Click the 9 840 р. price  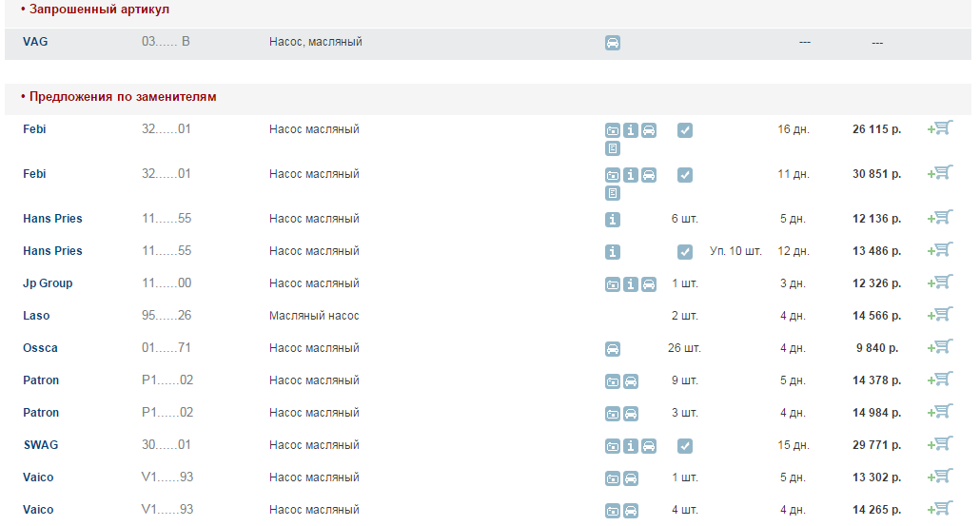pos(877,348)
